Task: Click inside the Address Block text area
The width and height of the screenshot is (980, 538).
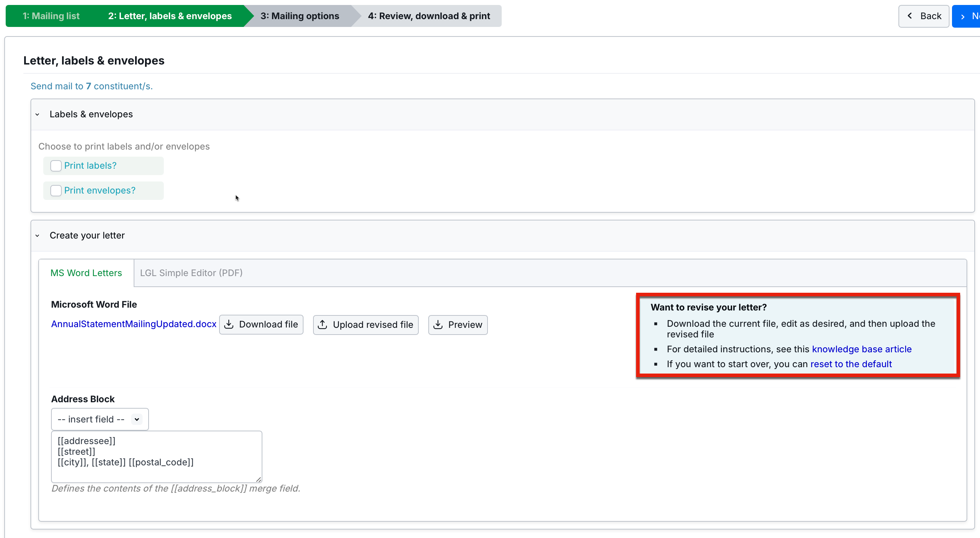Action: tap(156, 456)
